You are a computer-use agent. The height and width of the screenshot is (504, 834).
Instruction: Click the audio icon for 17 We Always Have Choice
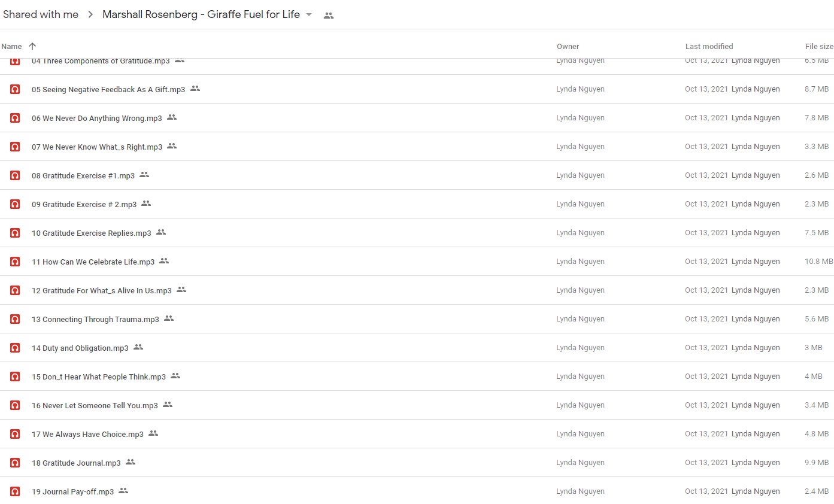[15, 434]
